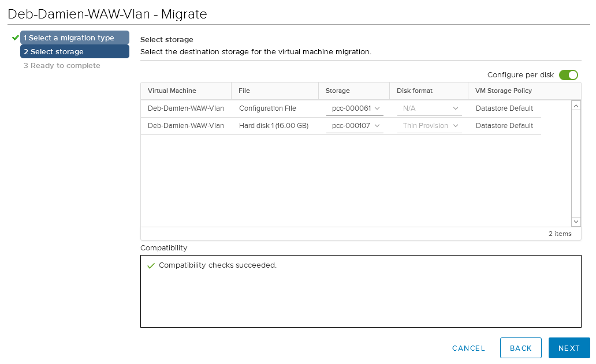Click the NEXT button
The width and height of the screenshot is (596, 364).
click(x=569, y=348)
